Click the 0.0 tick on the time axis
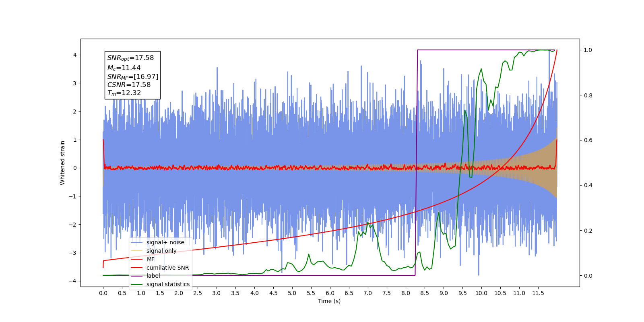644x322 pixels. [103, 293]
